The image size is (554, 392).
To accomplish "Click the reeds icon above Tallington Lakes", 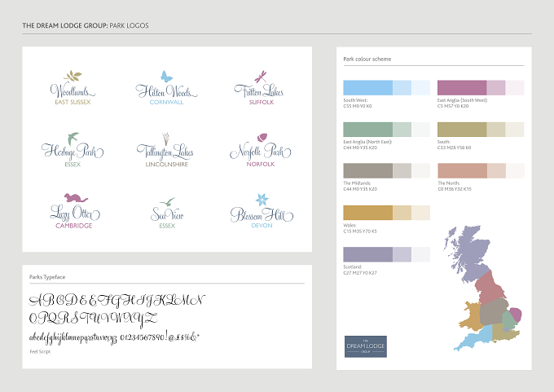I will click(165, 139).
